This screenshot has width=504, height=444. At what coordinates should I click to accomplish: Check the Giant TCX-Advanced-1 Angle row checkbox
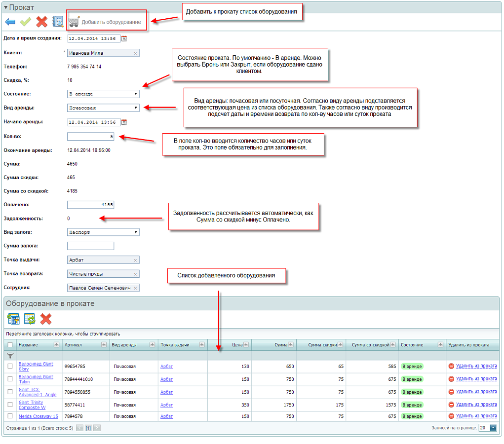point(10,392)
